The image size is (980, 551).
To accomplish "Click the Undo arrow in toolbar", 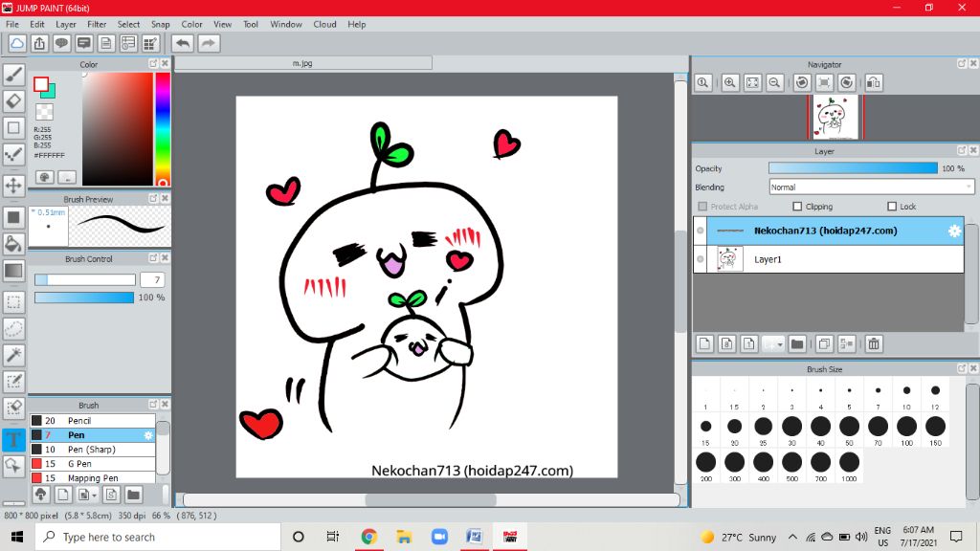I will click(x=183, y=43).
